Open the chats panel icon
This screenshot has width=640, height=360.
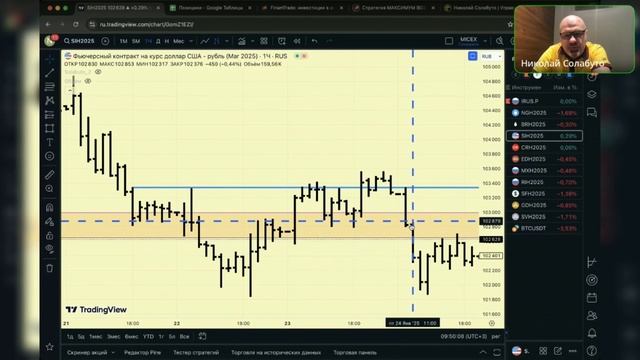tap(592, 112)
